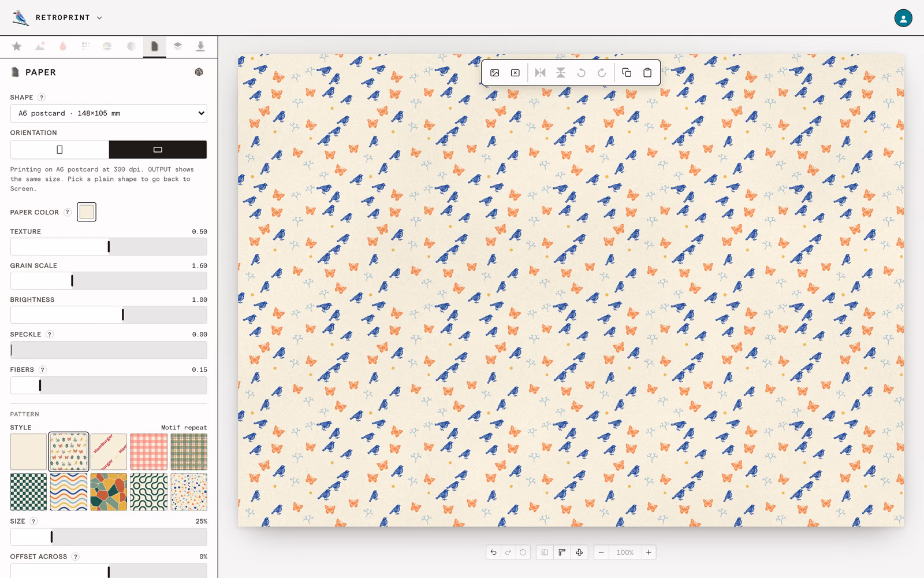Reset zoom via the 100% label
The width and height of the screenshot is (924, 578).
click(625, 553)
